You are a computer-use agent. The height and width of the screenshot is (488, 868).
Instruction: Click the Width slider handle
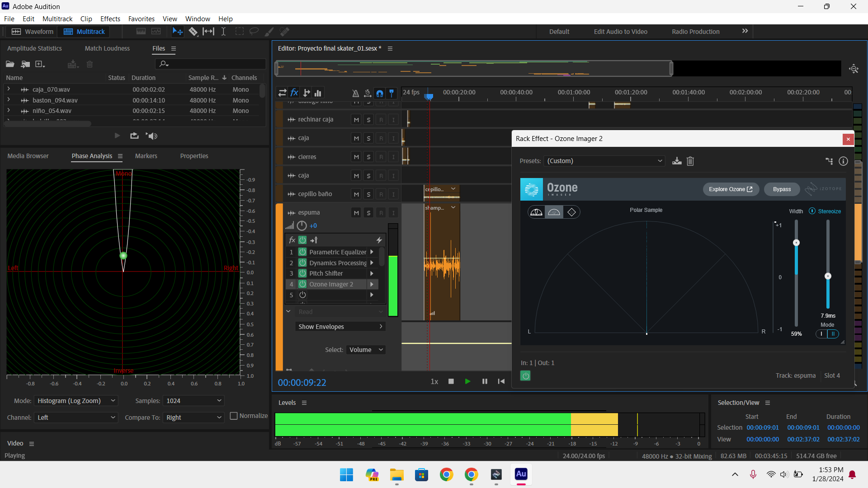click(796, 243)
